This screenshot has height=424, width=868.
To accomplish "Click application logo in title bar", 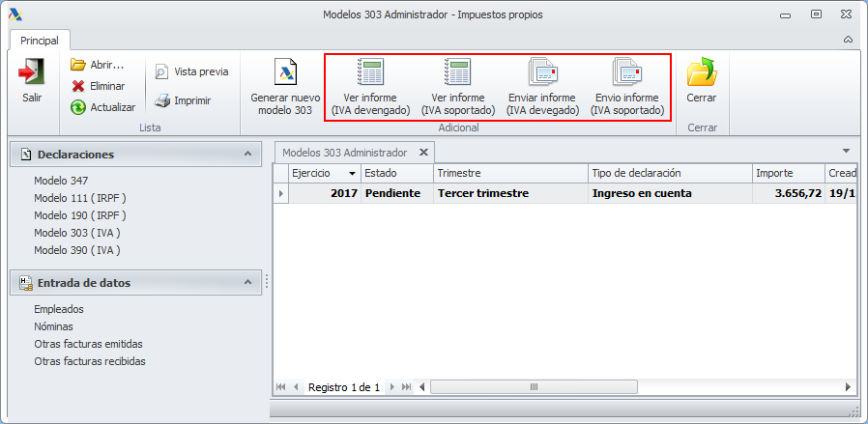I will [15, 14].
